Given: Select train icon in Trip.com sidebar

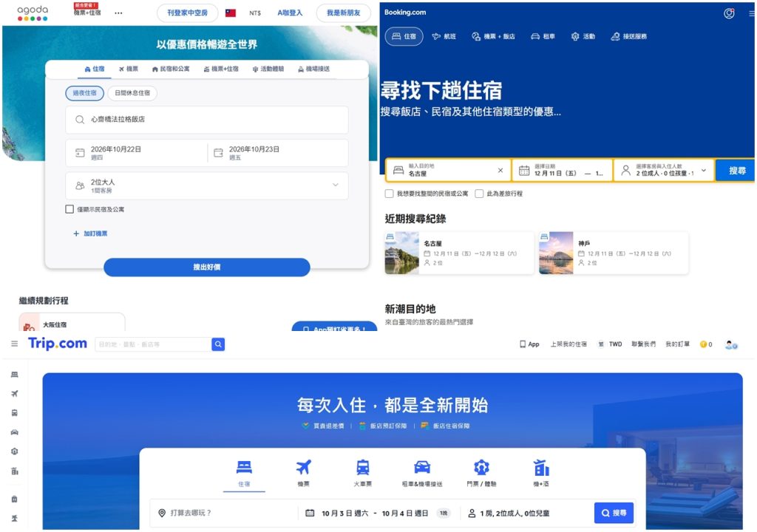Looking at the screenshot, I should 15,413.
